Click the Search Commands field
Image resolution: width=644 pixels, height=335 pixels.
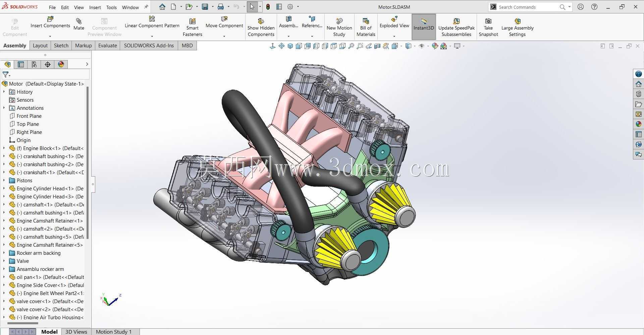[x=528, y=7]
